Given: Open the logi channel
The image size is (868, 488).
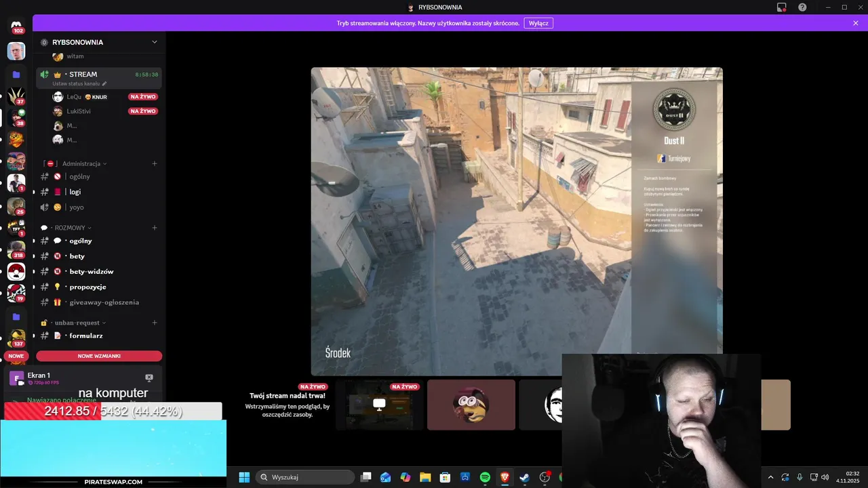Looking at the screenshot, I should (x=99, y=192).
